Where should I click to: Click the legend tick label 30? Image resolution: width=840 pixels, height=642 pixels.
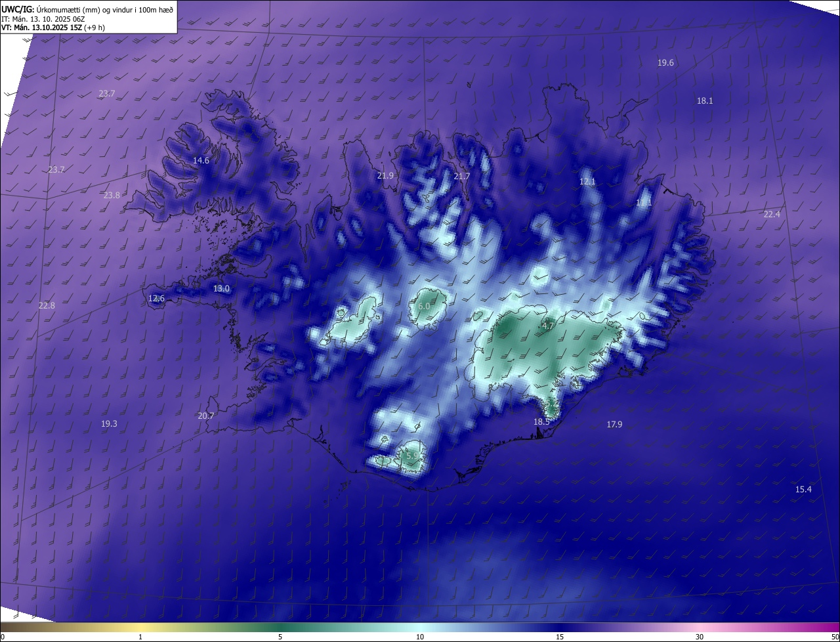pyautogui.click(x=700, y=637)
